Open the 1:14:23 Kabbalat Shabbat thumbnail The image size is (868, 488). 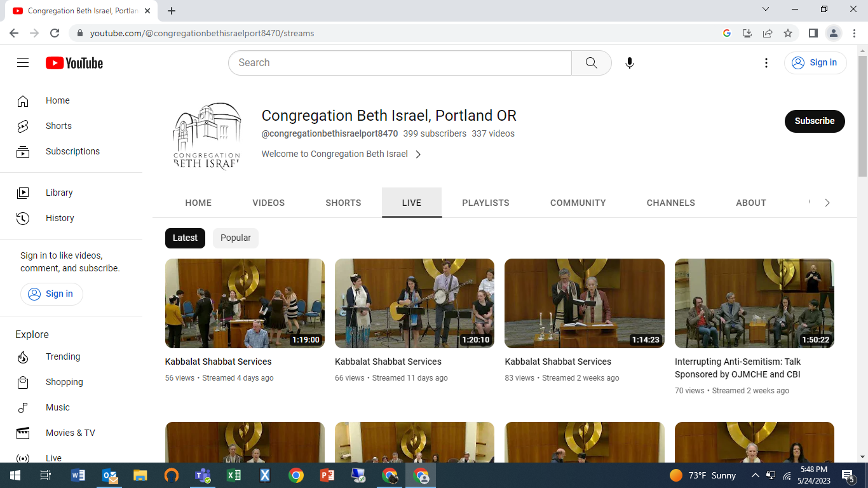click(x=585, y=303)
